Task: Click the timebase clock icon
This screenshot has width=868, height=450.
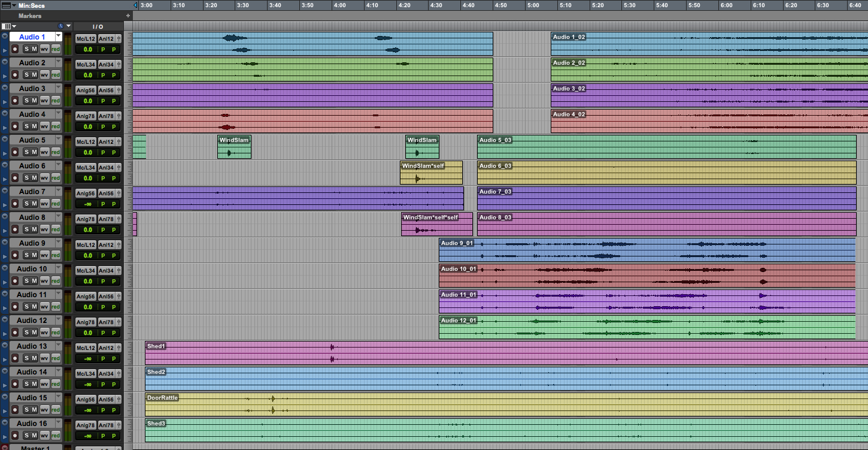Action: pyautogui.click(x=60, y=26)
